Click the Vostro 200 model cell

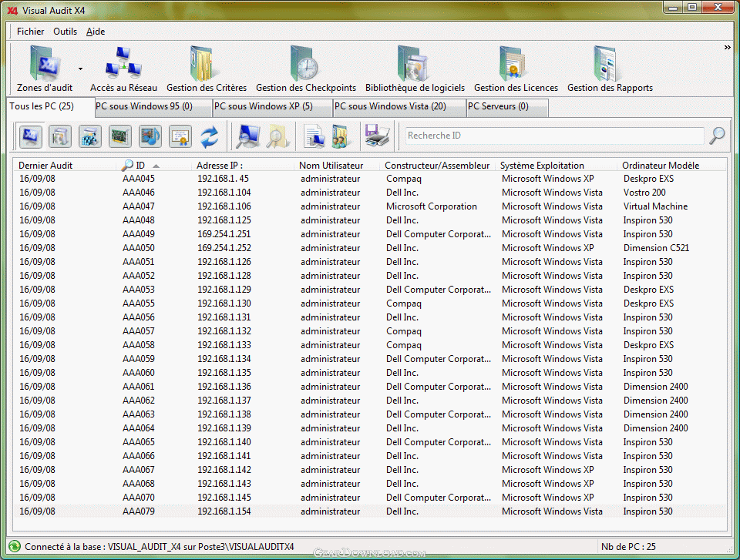644,193
